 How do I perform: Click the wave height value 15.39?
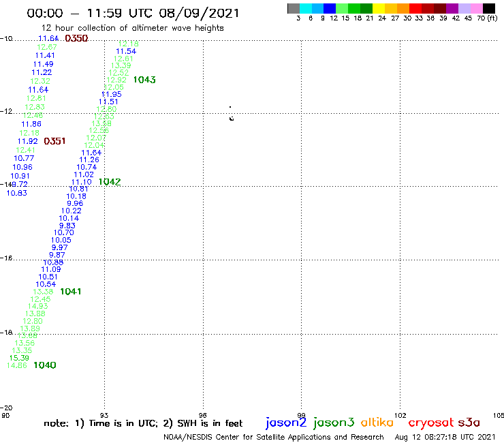pyautogui.click(x=19, y=358)
